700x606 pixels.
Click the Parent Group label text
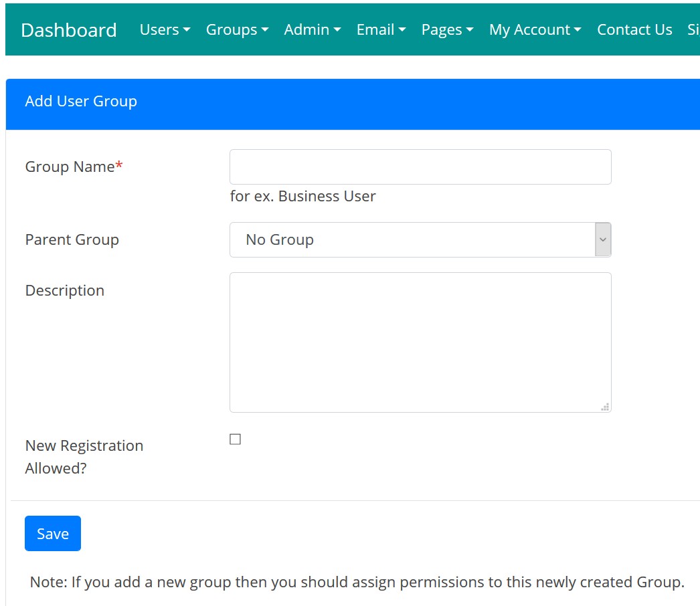72,240
